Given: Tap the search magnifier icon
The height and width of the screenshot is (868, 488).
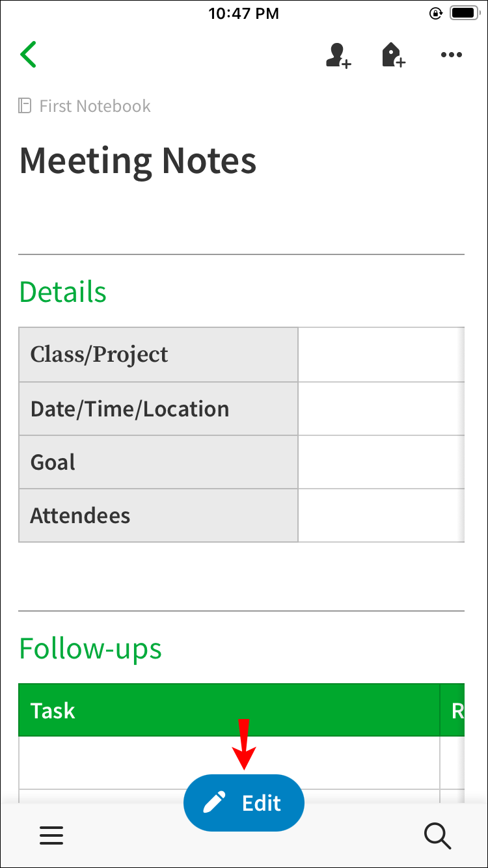Looking at the screenshot, I should [x=437, y=835].
